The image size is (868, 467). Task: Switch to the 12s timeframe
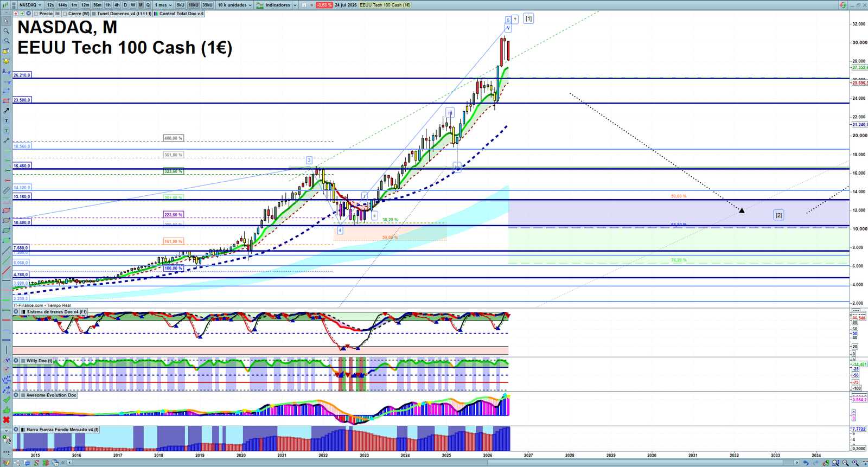(x=50, y=5)
